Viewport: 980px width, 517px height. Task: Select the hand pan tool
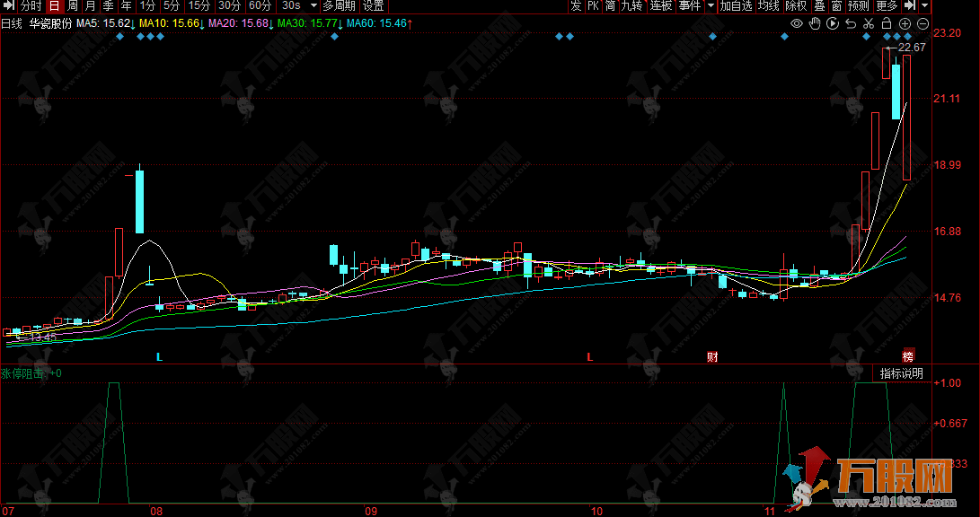pyautogui.click(x=814, y=23)
